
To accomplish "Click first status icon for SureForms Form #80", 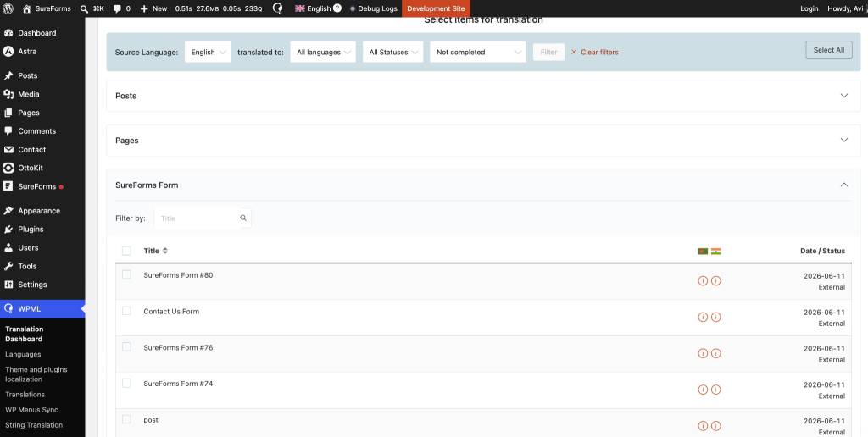I will tap(703, 281).
